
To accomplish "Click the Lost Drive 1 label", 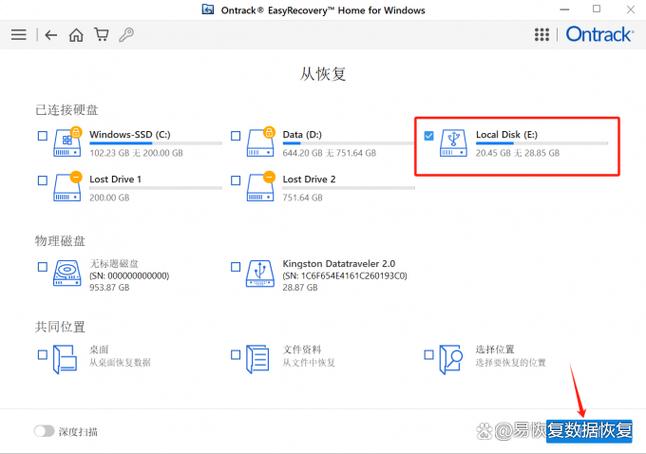I will coord(115,179).
